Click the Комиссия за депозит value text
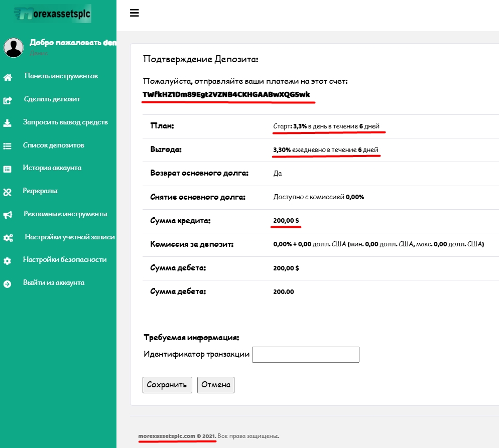Viewport: 499px width, 448px height. pyautogui.click(x=379, y=244)
